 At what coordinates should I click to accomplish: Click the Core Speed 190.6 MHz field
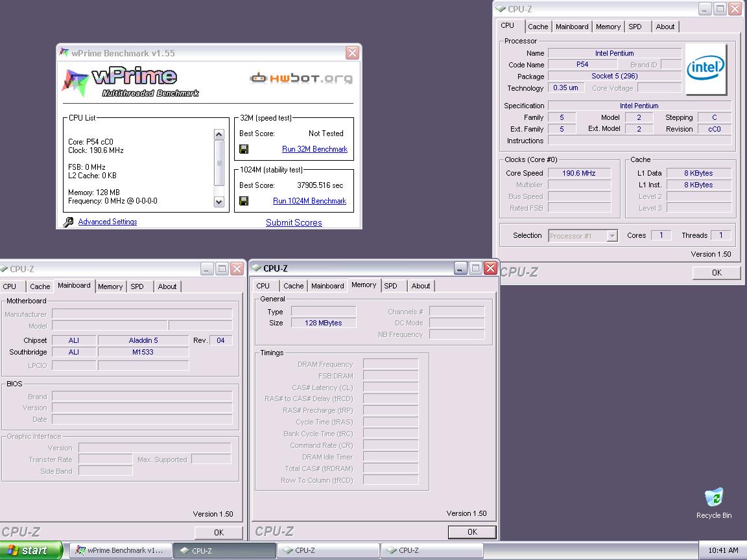[x=579, y=173]
